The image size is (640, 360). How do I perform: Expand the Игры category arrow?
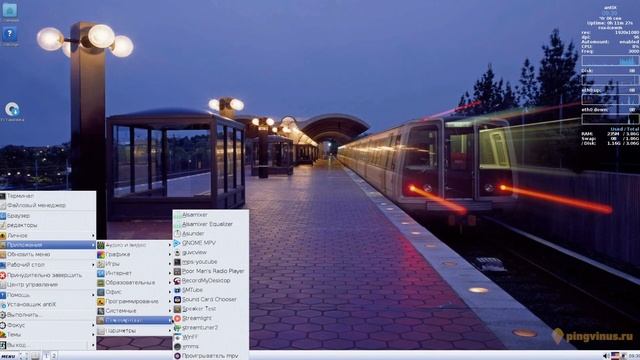[170, 264]
